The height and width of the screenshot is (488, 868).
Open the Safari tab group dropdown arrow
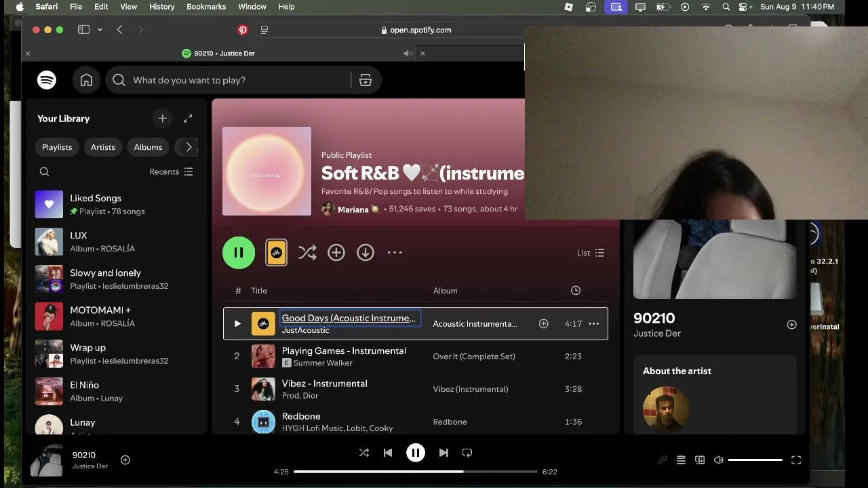click(100, 30)
